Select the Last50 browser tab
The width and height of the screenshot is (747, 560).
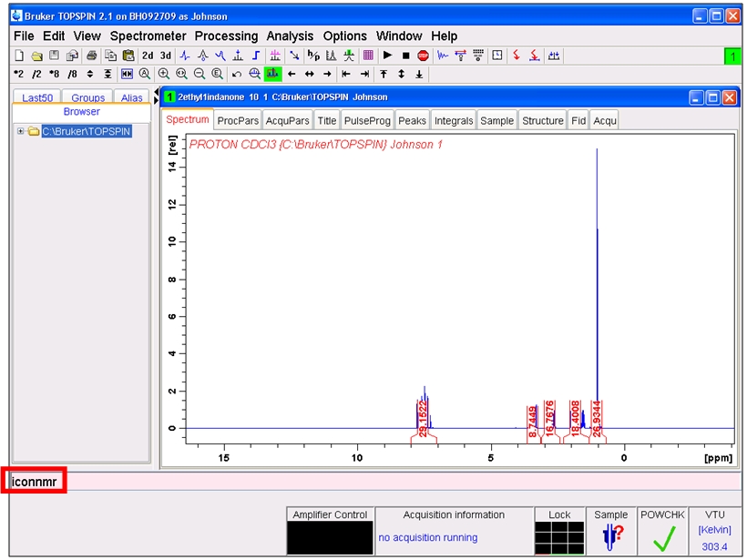pyautogui.click(x=37, y=97)
